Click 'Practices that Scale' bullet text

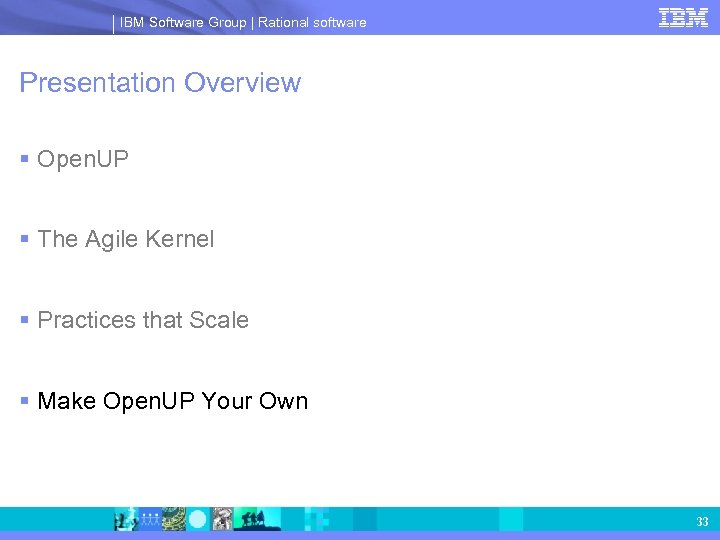click(x=143, y=320)
